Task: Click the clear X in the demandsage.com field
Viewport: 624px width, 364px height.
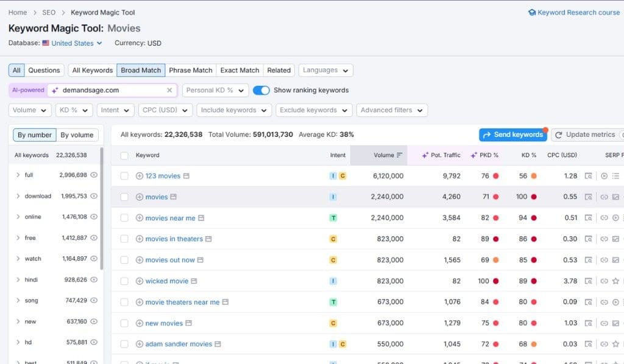Action: coord(169,90)
